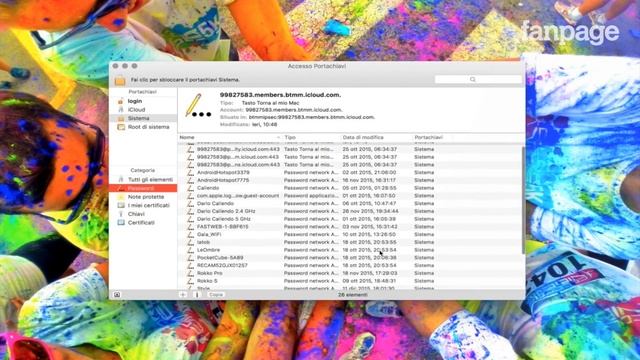Click date 02 ott 2015, 21:06:00
Screen dimensions: 640x360
coord(369,172)
